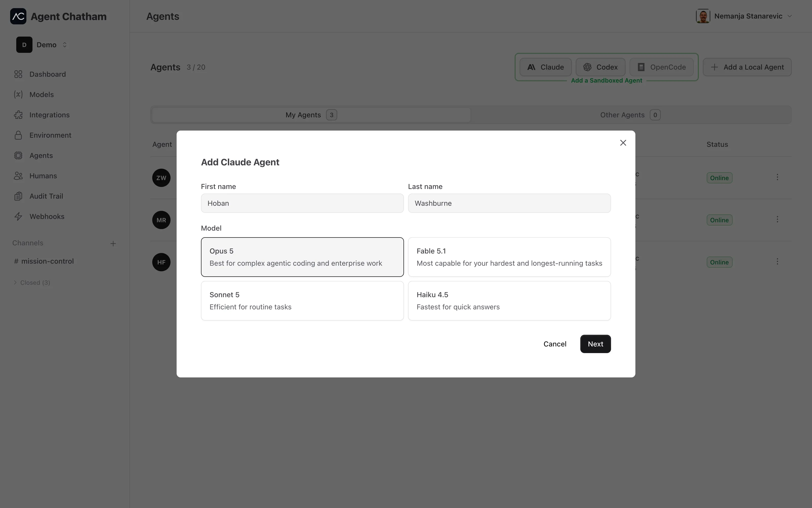
Task: Click the HF agent avatar
Action: 161,262
